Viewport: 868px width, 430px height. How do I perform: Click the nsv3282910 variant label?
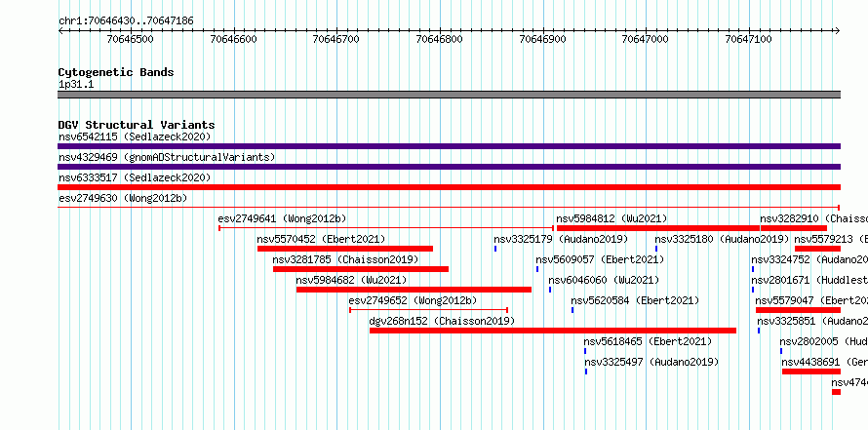point(813,218)
